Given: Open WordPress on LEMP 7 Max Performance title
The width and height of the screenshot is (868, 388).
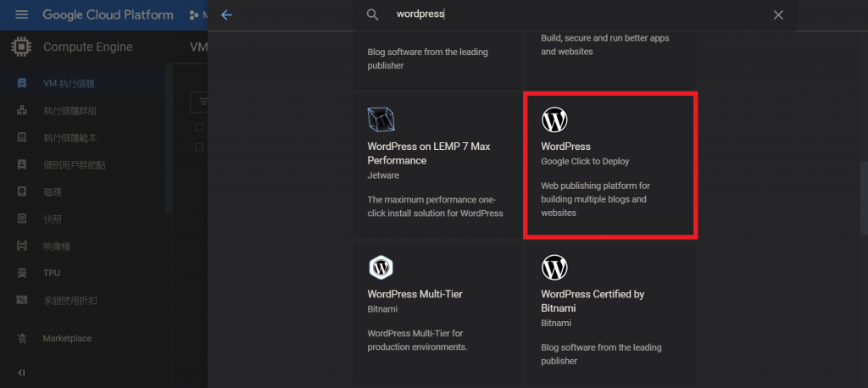Looking at the screenshot, I should pyautogui.click(x=428, y=153).
